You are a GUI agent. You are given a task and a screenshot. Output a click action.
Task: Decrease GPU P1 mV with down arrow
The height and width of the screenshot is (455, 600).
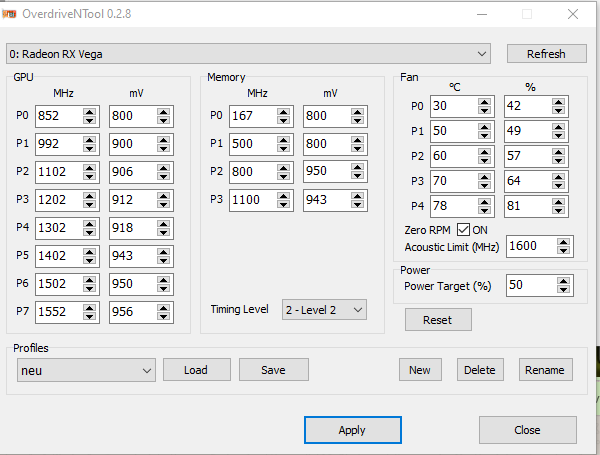(x=163, y=148)
